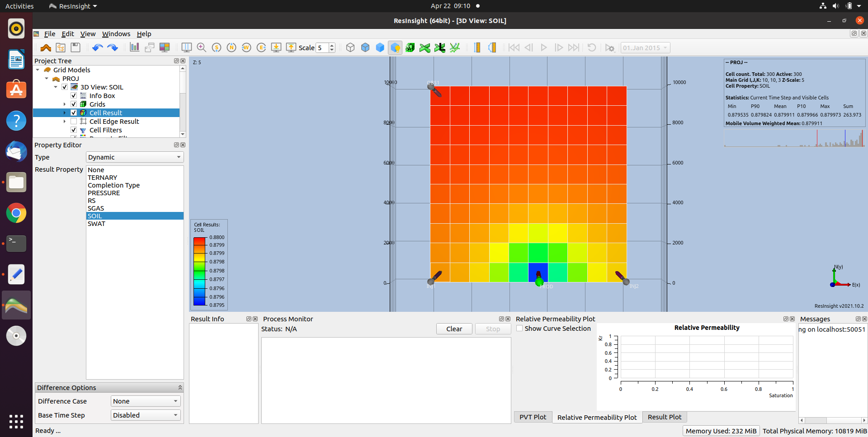This screenshot has width=868, height=437.
Task: Activate the play animation control
Action: (x=544, y=47)
